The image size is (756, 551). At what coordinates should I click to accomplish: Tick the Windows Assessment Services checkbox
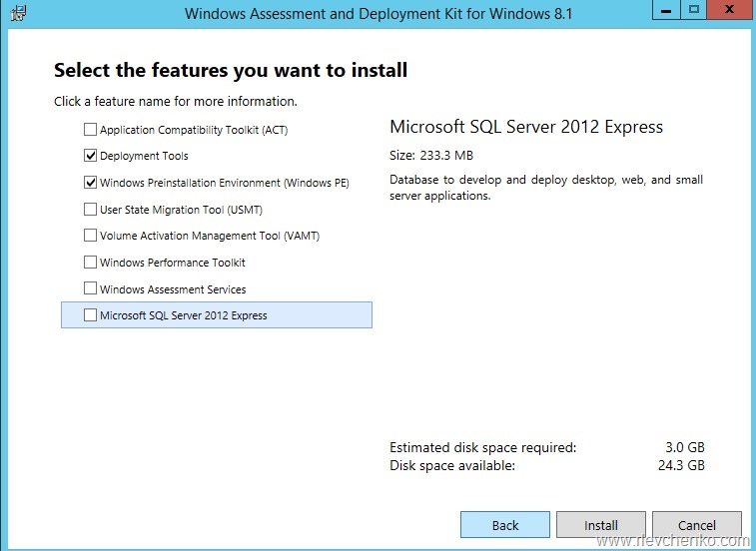91,289
